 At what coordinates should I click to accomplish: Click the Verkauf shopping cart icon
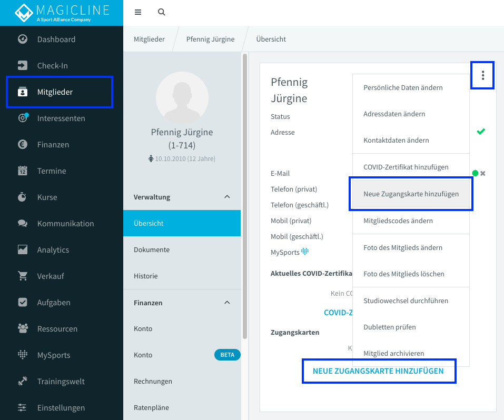coord(23,276)
